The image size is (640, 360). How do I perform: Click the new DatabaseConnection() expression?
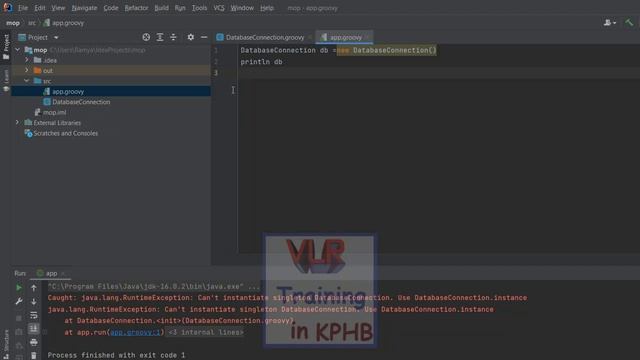[387, 50]
